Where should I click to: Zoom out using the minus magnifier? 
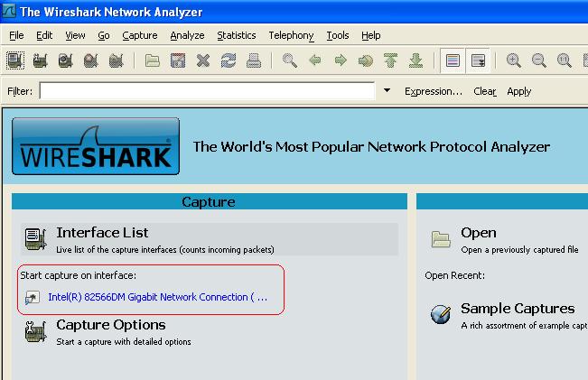[539, 60]
